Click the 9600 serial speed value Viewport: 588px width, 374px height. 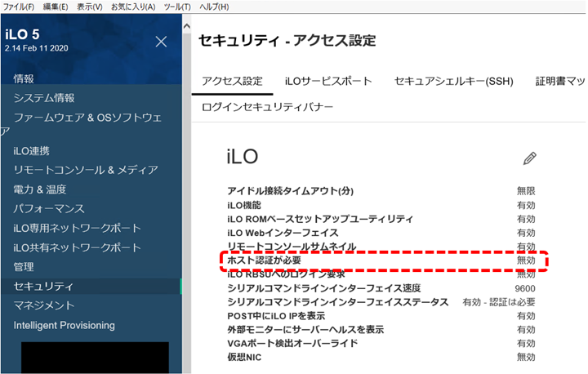tap(525, 288)
